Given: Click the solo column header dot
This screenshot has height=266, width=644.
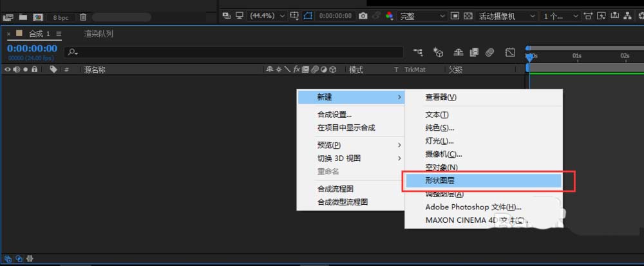Looking at the screenshot, I should coord(26,70).
